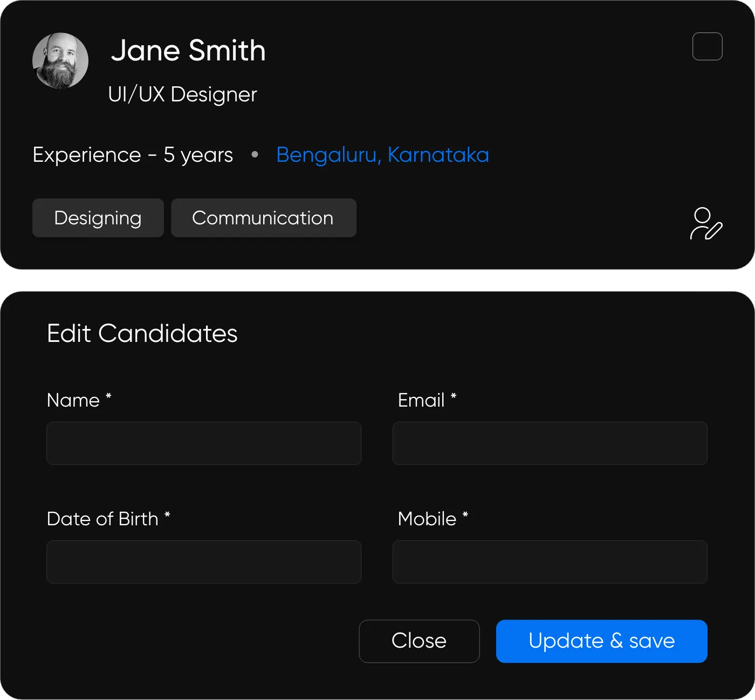The image size is (755, 700).
Task: Tick the candidate selection checkbox
Action: coord(707,46)
